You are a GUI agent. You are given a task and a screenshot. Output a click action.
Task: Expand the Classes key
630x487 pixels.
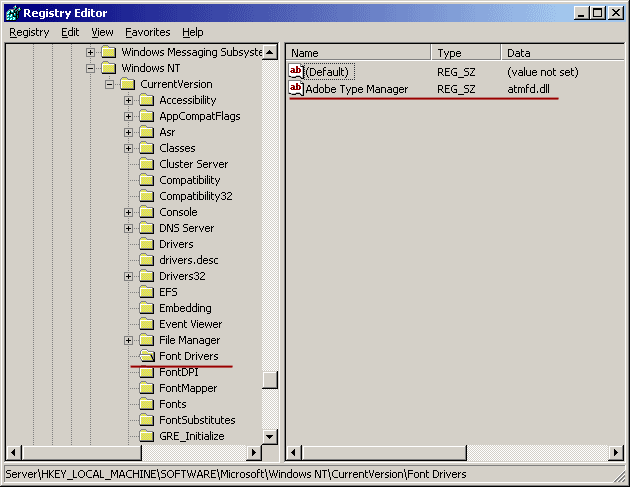coord(128,149)
